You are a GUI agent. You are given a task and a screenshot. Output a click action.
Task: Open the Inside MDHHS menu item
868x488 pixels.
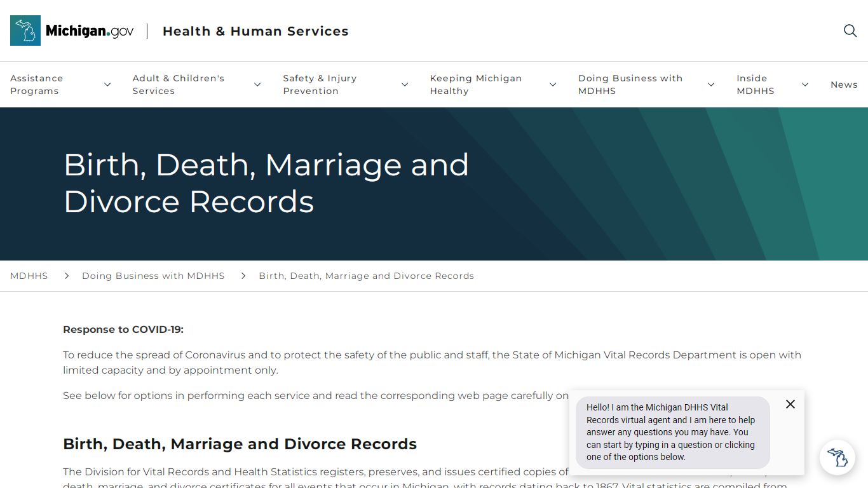(756, 85)
